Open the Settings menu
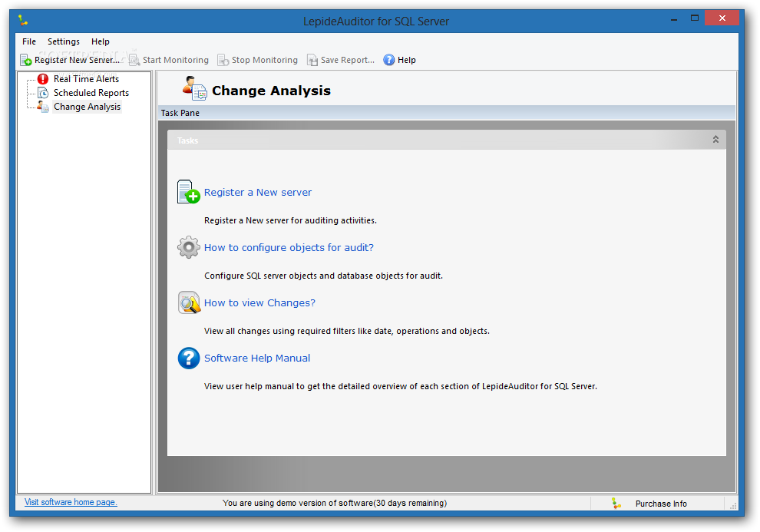Viewport: 760px width, 532px height. point(64,41)
